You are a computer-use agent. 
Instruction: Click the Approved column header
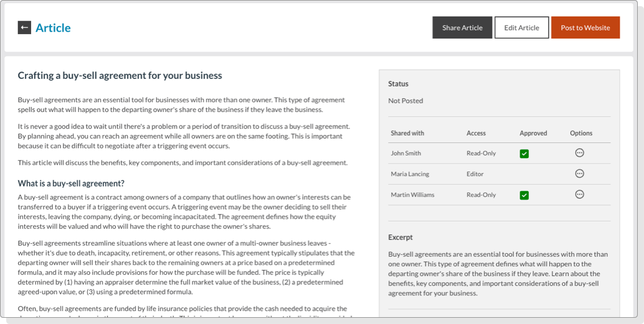(x=533, y=133)
